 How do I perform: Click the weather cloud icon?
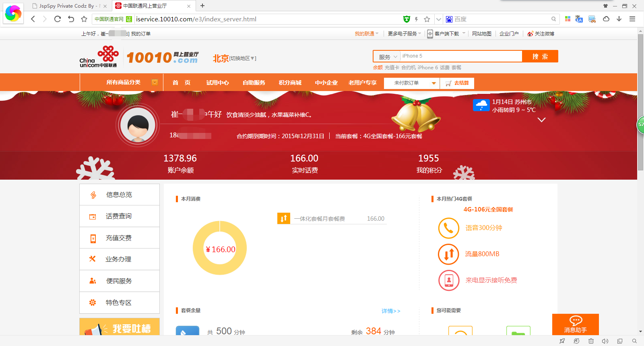[481, 105]
